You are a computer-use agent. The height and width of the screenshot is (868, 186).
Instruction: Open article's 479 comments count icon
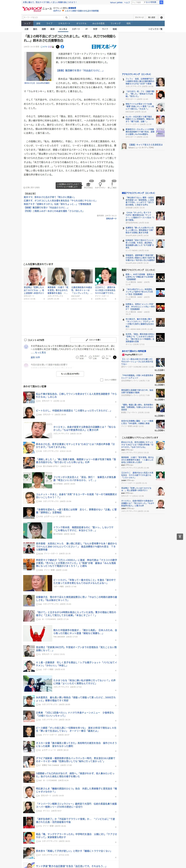coord(44,47)
